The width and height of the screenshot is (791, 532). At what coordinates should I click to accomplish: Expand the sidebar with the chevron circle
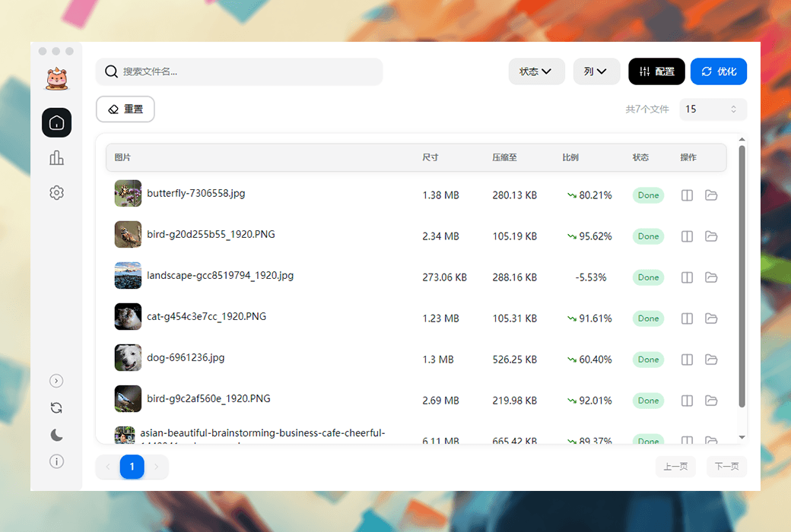click(56, 381)
